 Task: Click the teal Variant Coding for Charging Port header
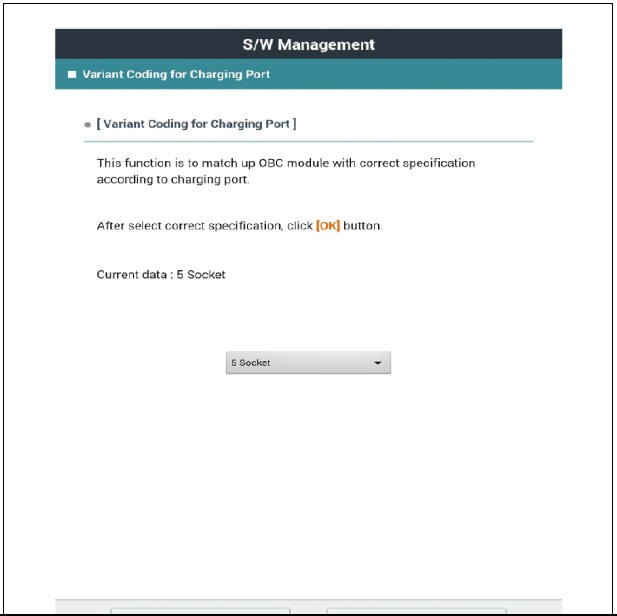coord(308,74)
